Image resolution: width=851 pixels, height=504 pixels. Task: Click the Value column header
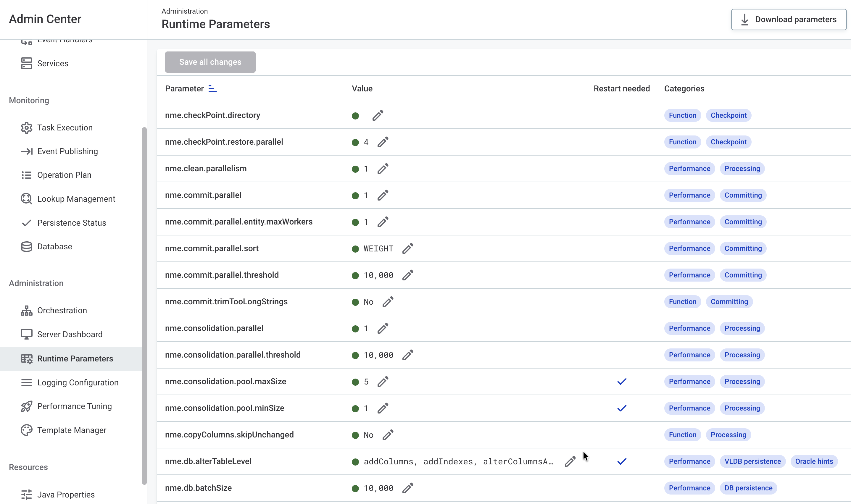click(362, 89)
